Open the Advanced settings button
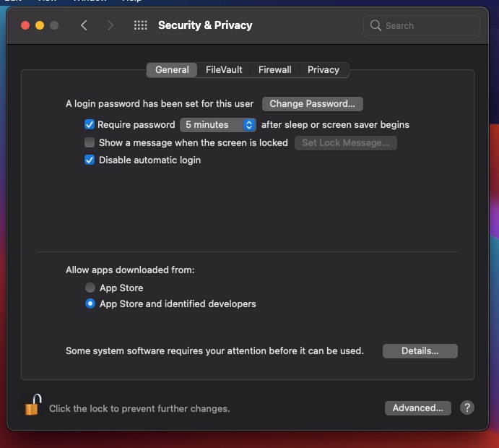This screenshot has width=499, height=448. click(417, 408)
